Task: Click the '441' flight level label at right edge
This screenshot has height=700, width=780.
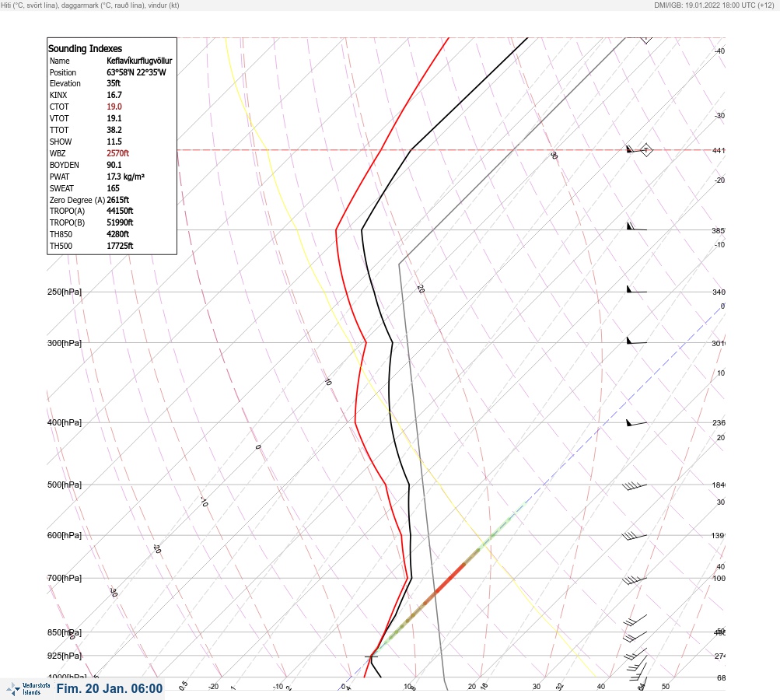Action: tap(719, 150)
